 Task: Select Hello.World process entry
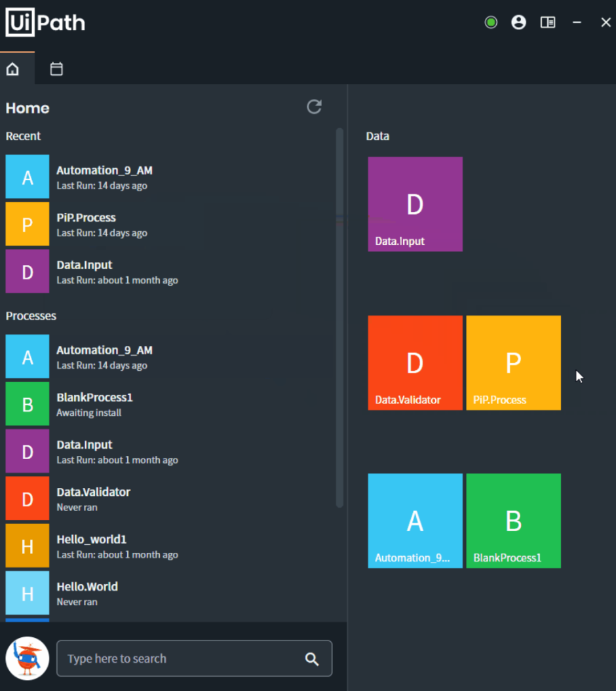click(87, 593)
